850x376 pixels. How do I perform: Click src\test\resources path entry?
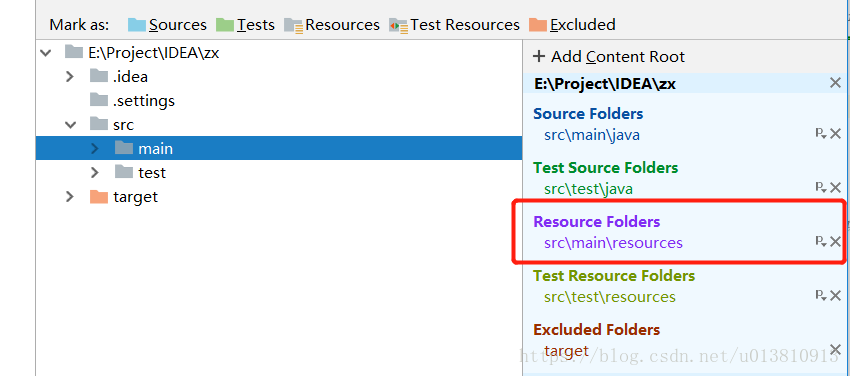click(610, 297)
